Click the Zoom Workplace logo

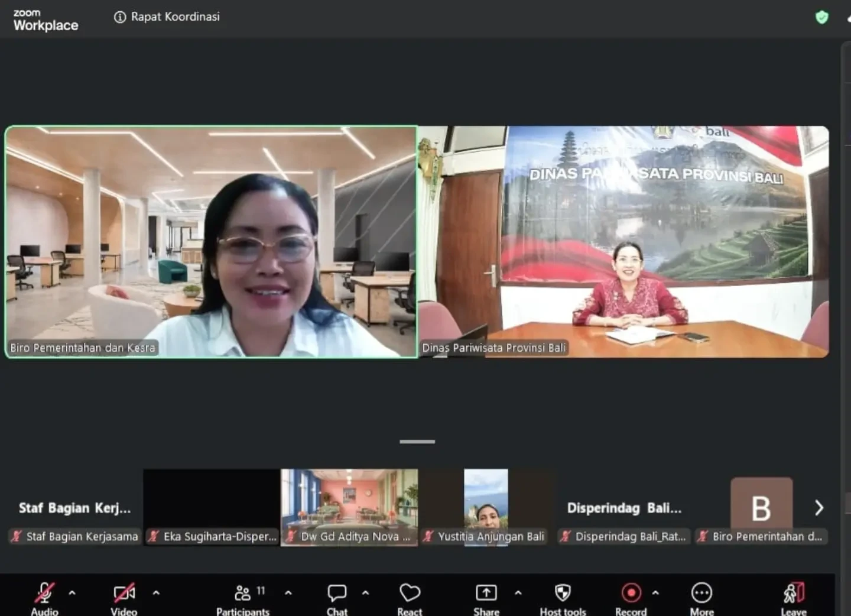(46, 20)
